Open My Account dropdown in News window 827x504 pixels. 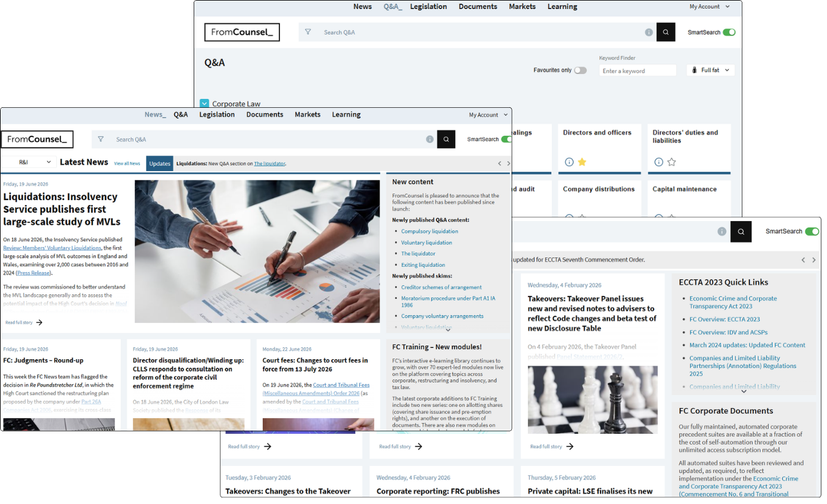point(489,115)
